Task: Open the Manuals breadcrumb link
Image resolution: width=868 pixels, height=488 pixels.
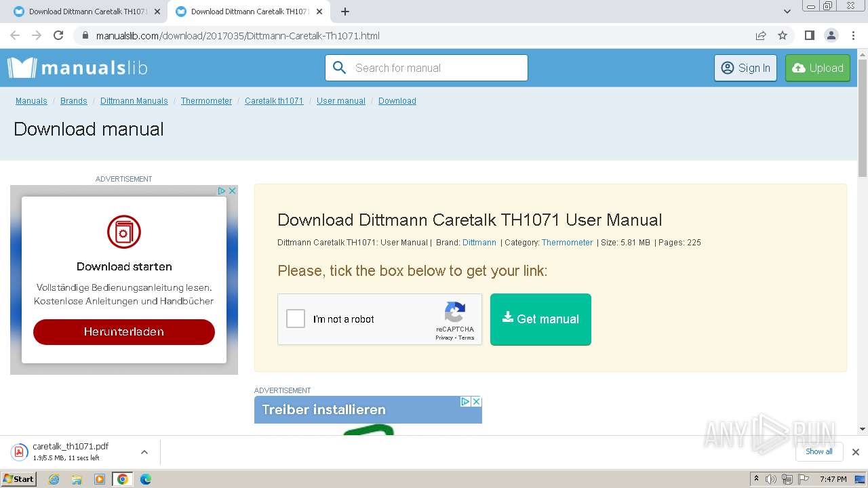Action: pos(31,101)
